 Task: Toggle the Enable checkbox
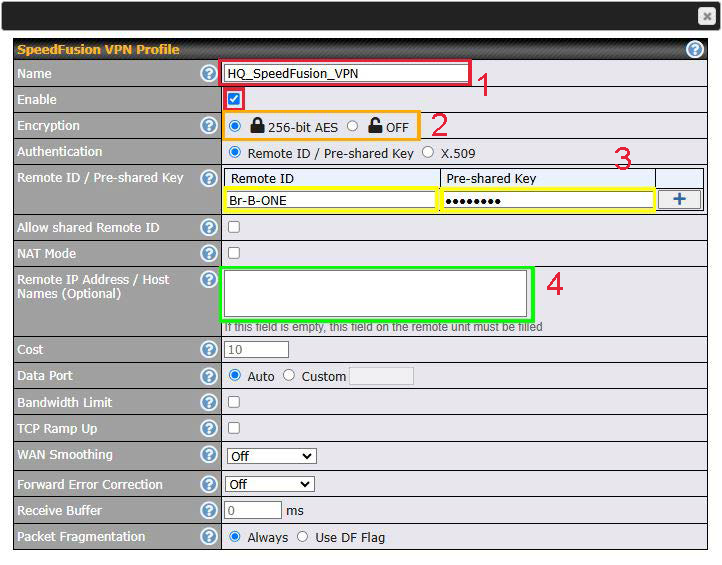pos(234,99)
